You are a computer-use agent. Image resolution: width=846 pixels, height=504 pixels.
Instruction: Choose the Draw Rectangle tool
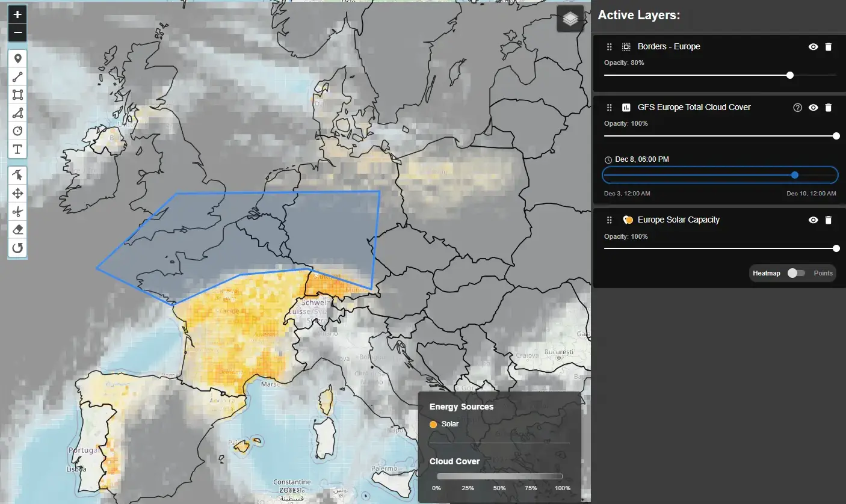pyautogui.click(x=17, y=95)
